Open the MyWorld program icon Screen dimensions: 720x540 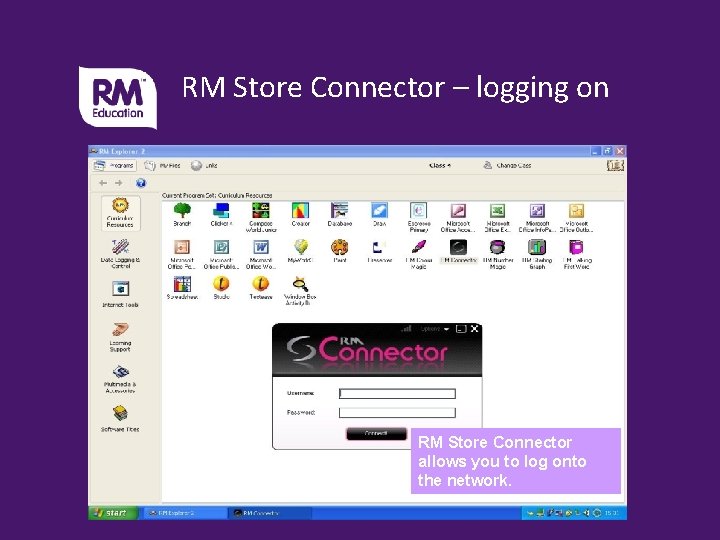(300, 251)
